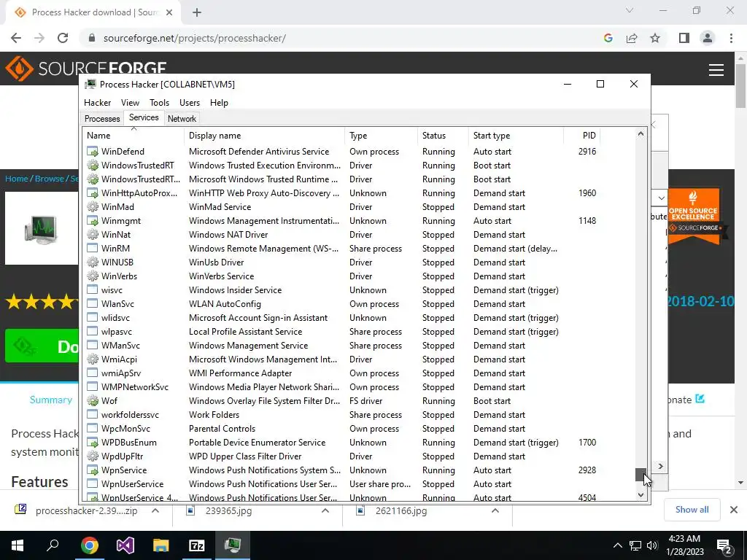
Task: Expand options for 239365.jpg download
Action: [325, 510]
